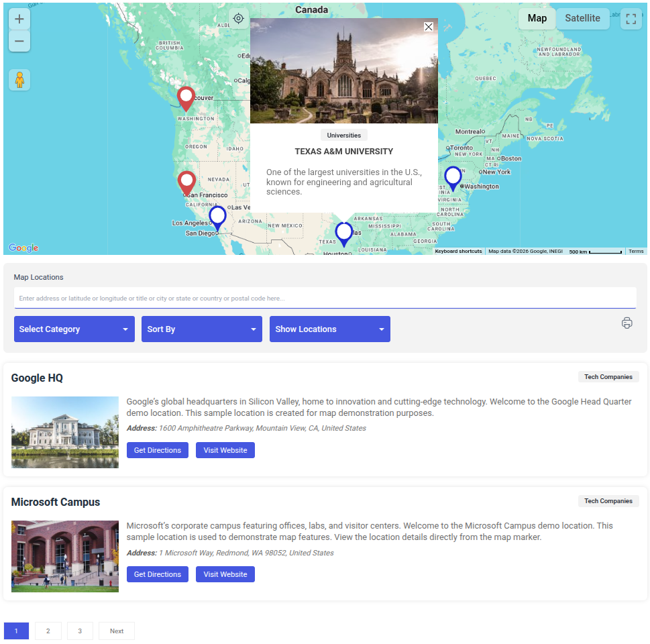
Task: Visit Website for Google HQ
Action: point(225,450)
